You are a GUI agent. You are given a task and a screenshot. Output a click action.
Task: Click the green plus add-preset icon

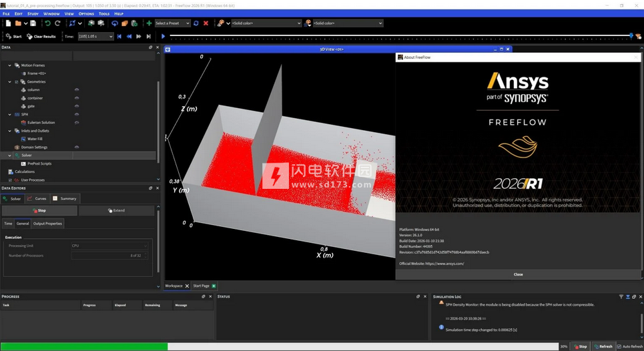point(149,23)
